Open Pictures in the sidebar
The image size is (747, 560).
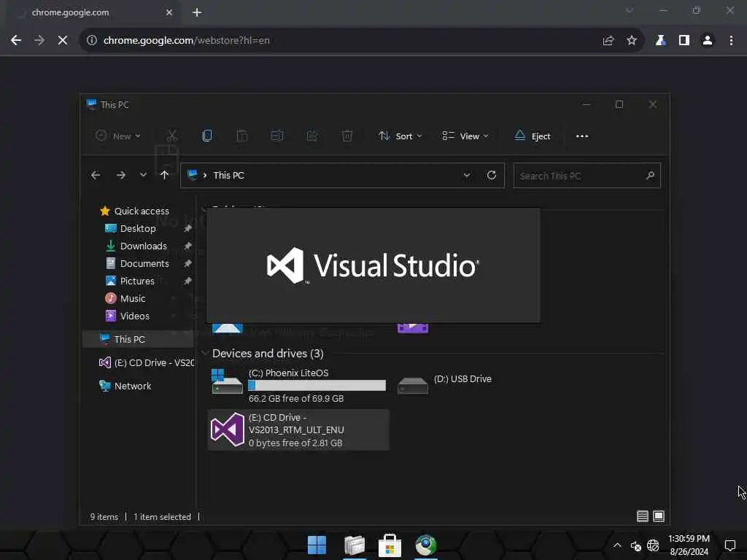pyautogui.click(x=130, y=281)
